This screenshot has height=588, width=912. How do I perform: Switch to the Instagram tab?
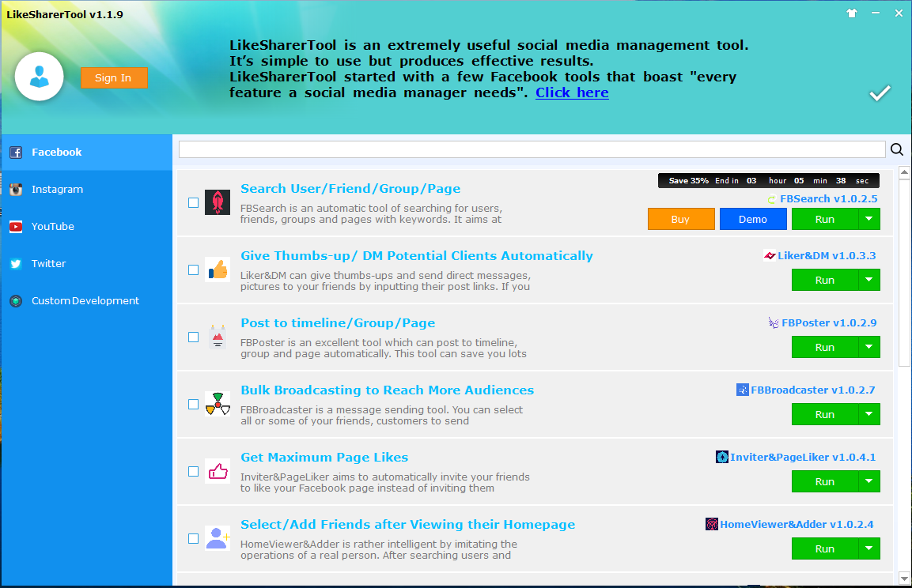tap(87, 190)
